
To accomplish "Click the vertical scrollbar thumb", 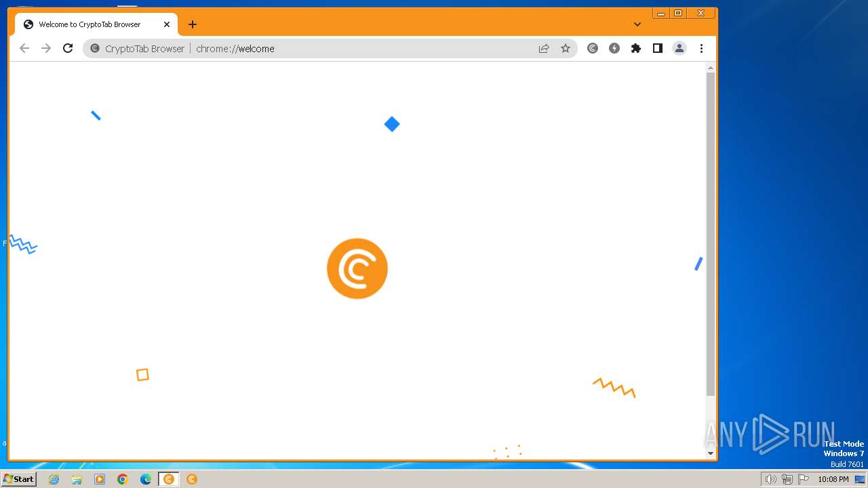I will pyautogui.click(x=711, y=234).
